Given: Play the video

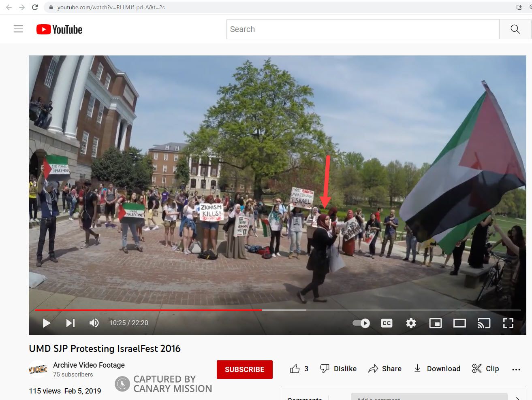Looking at the screenshot, I should pyautogui.click(x=47, y=323).
